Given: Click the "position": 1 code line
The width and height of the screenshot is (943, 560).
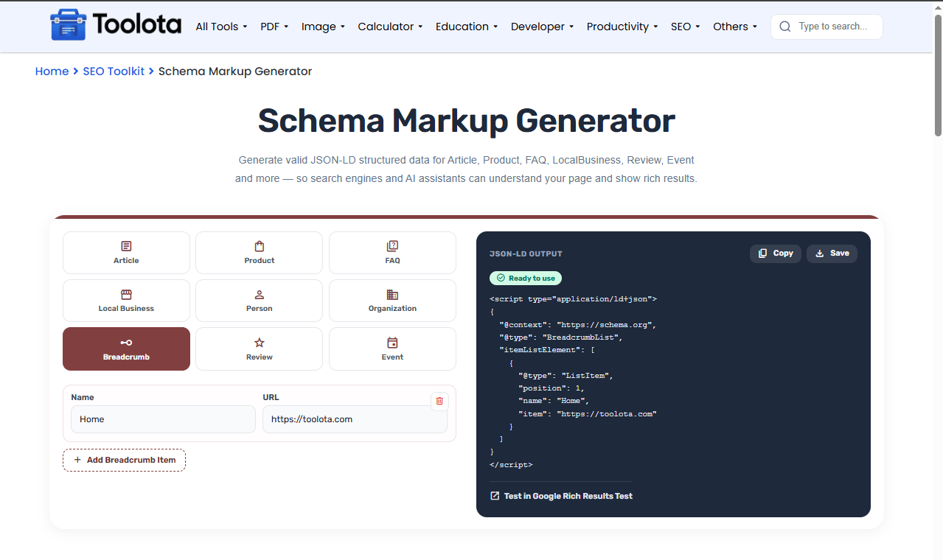Looking at the screenshot, I should click(x=551, y=388).
